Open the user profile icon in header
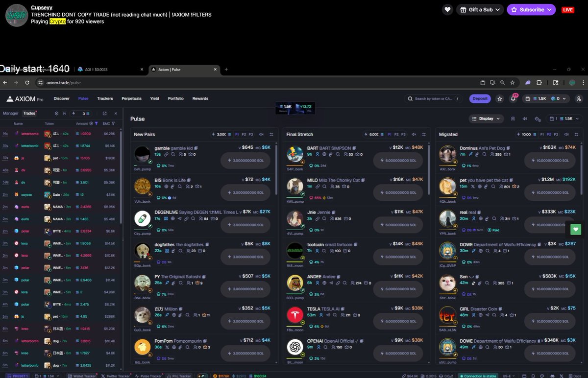The image size is (588, 378). point(579,98)
